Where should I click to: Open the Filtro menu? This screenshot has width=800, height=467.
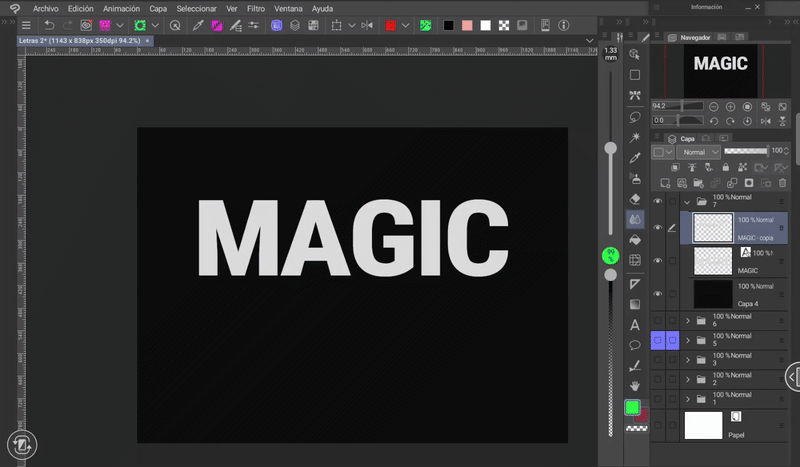tap(256, 8)
